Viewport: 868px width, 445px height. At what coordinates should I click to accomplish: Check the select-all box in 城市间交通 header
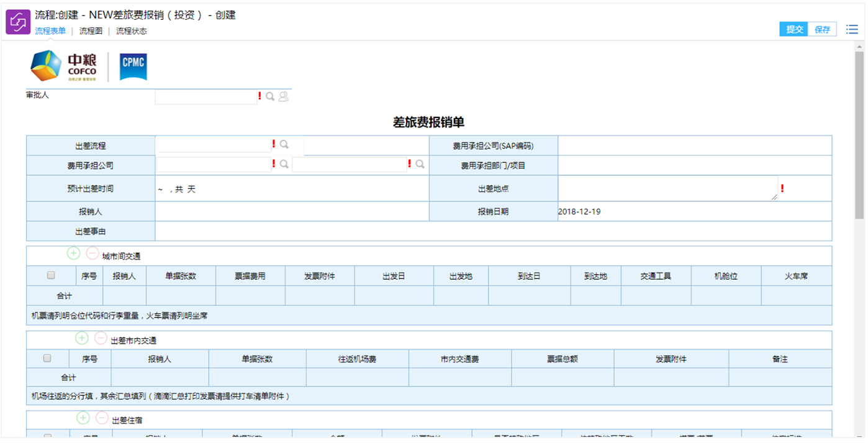tap(51, 275)
